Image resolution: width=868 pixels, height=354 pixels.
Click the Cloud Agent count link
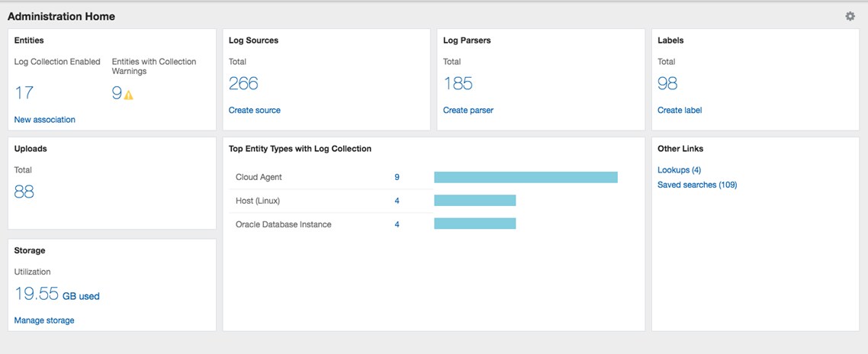click(x=397, y=177)
